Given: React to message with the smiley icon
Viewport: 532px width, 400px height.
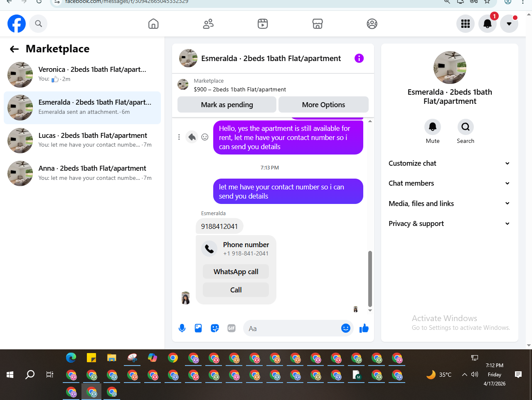Looking at the screenshot, I should [x=205, y=137].
